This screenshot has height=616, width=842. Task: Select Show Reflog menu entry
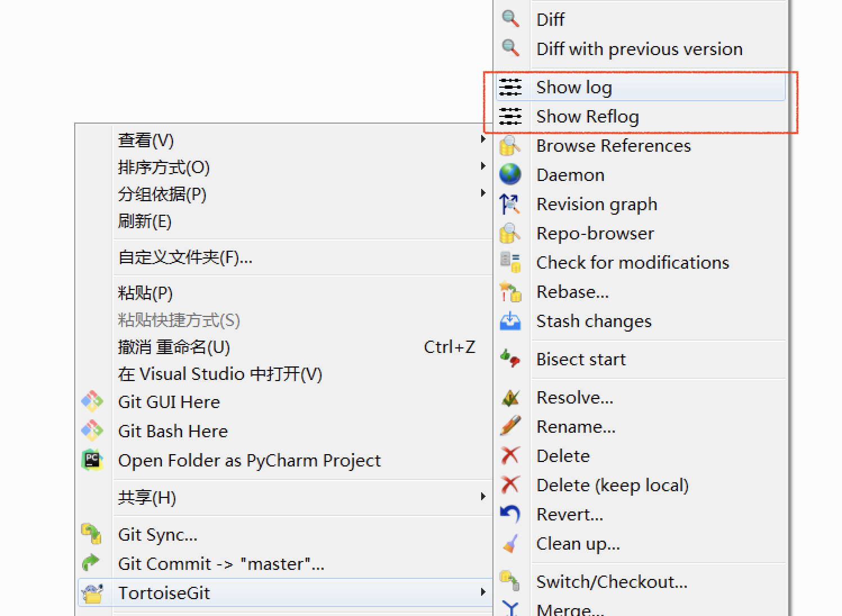click(587, 116)
